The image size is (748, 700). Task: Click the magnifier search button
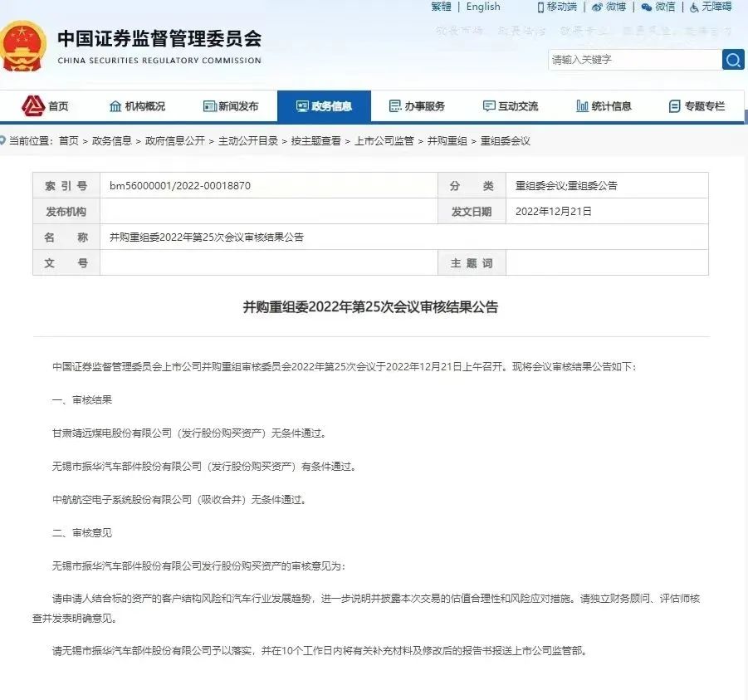tap(732, 60)
